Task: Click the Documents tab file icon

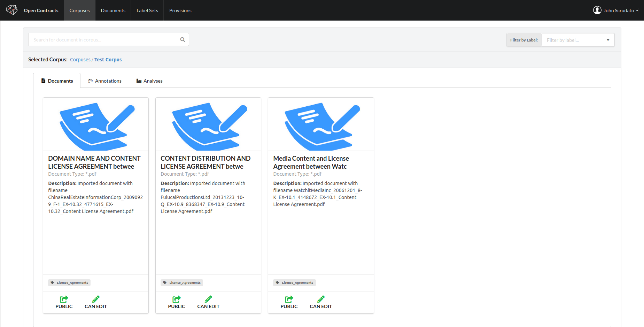Action: tap(43, 81)
